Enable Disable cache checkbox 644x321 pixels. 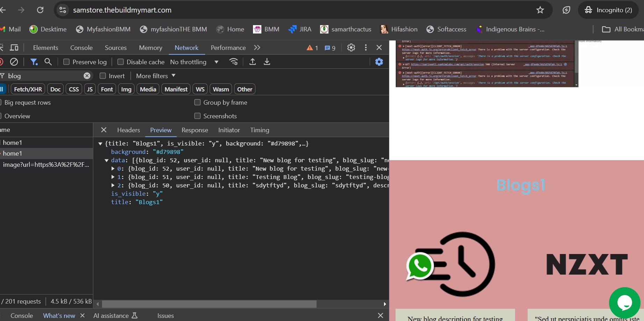[x=121, y=62]
